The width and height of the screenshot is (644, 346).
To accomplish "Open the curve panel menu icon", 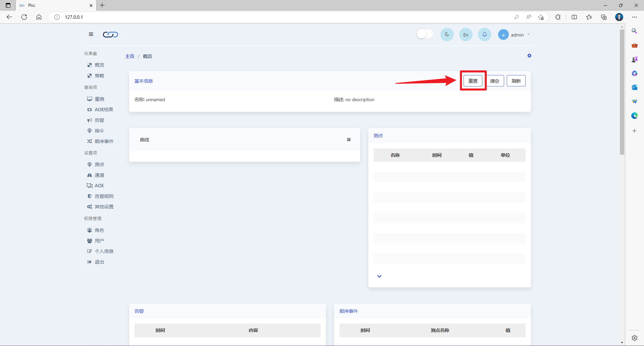I will point(349,140).
